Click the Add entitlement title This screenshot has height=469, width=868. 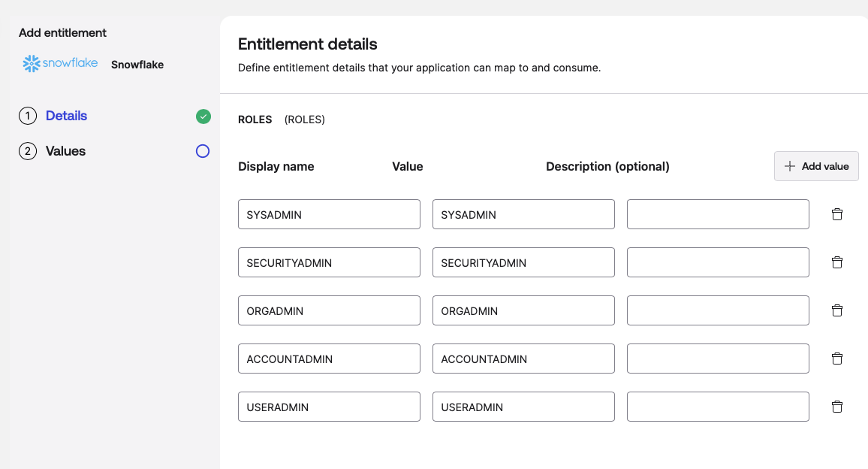pyautogui.click(x=62, y=33)
